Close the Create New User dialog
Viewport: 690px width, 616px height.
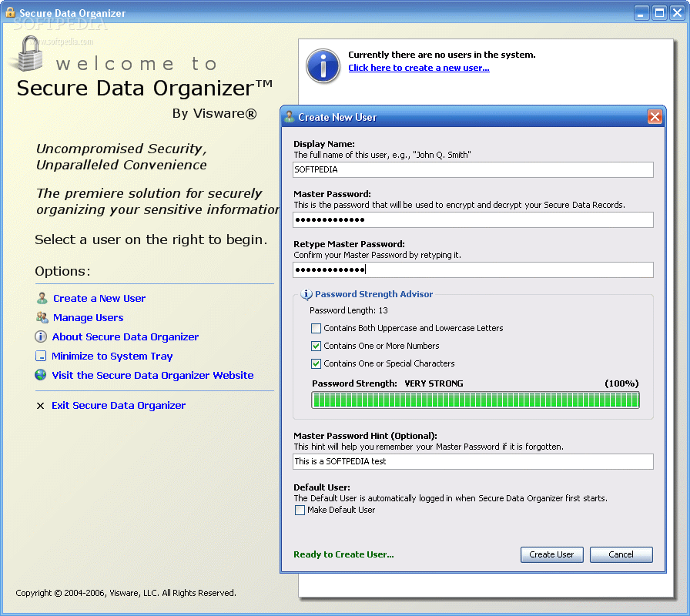pos(655,117)
